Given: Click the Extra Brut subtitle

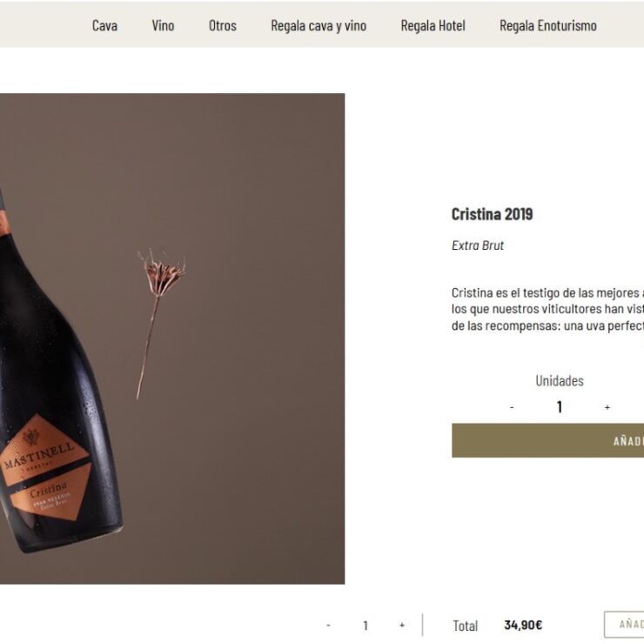Looking at the screenshot, I should coord(477,245).
